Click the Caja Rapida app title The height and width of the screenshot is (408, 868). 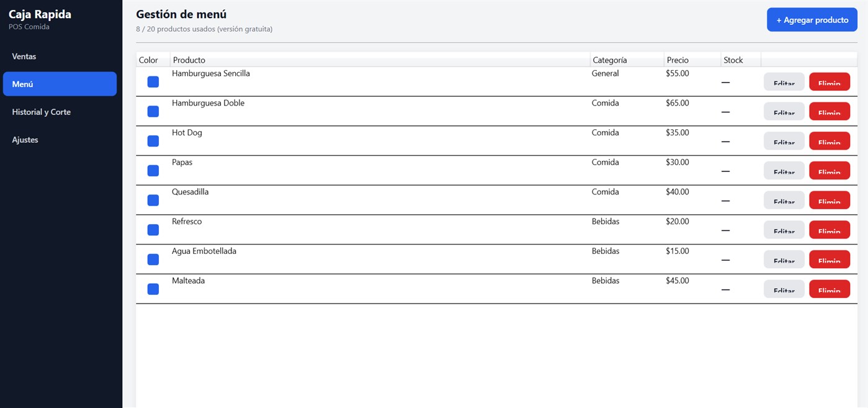[40, 14]
